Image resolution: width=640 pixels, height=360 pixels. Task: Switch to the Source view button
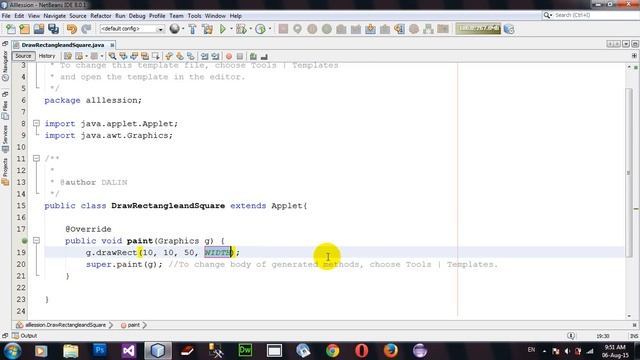[23, 56]
